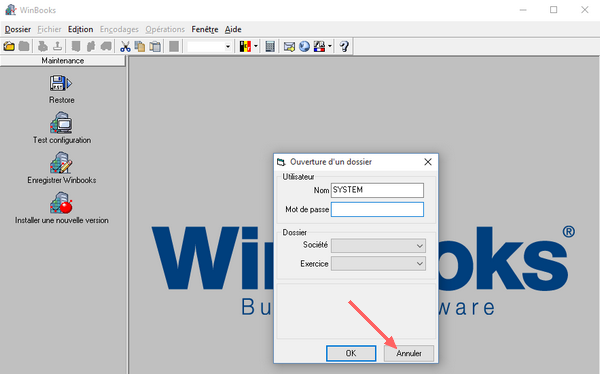Open the Edition menu

[x=80, y=29]
